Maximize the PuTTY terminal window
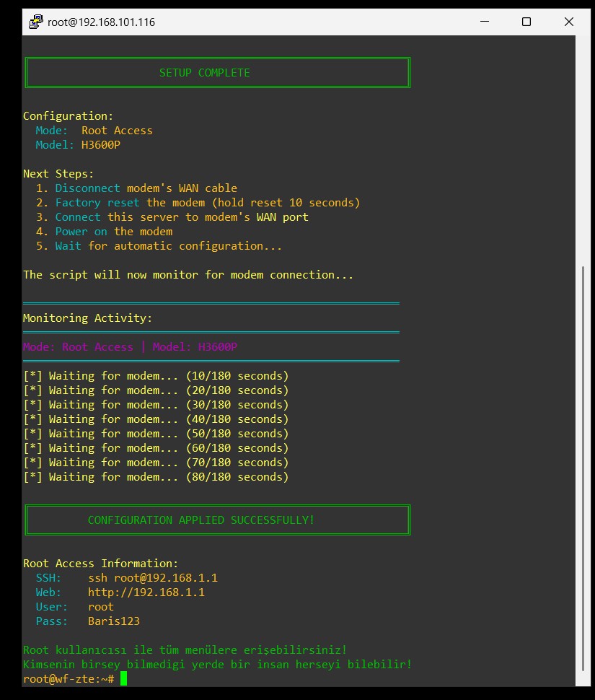The width and height of the screenshot is (595, 700). tap(526, 22)
